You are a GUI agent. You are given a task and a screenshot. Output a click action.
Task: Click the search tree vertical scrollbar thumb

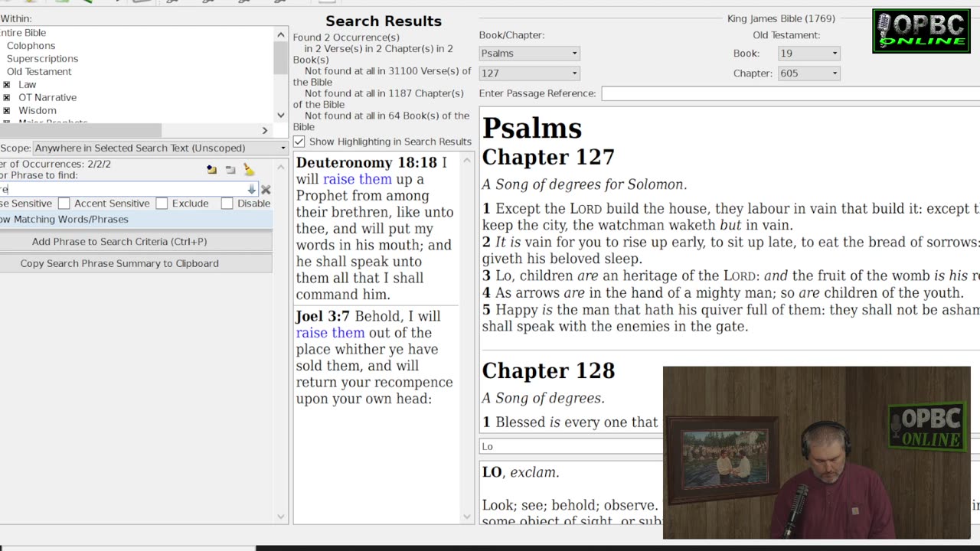click(x=281, y=57)
